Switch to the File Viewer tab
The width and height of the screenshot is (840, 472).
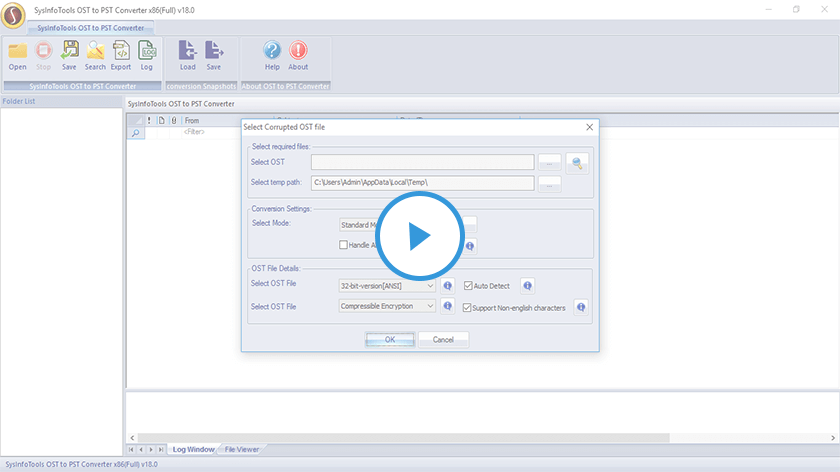coord(242,450)
